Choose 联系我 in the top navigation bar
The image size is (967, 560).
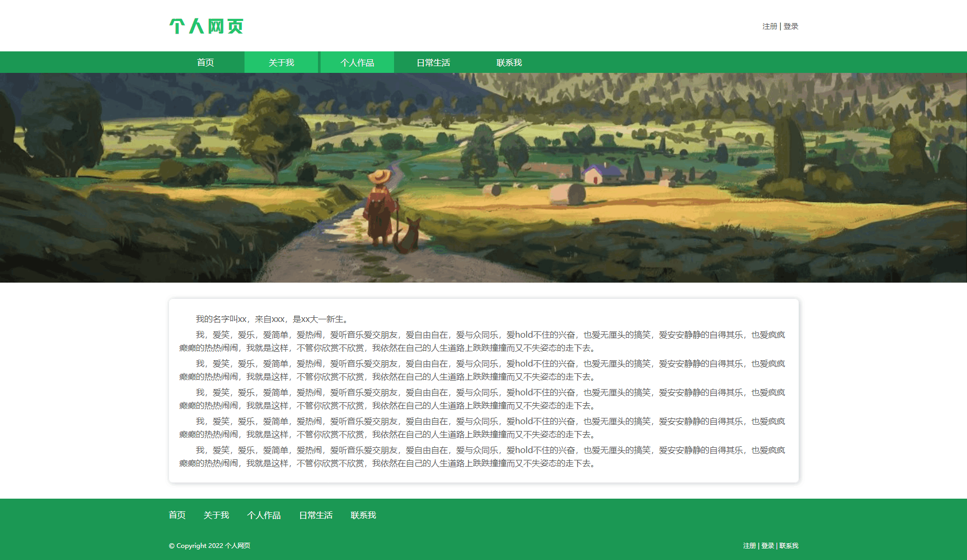(x=509, y=62)
